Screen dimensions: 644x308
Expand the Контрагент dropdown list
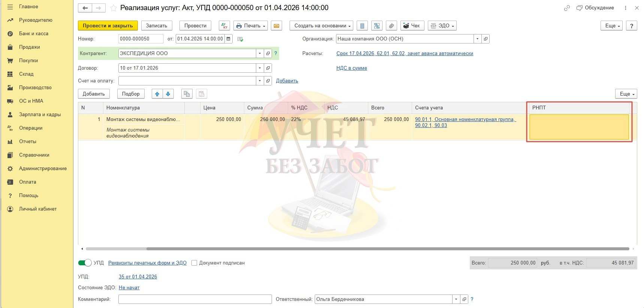coord(260,54)
